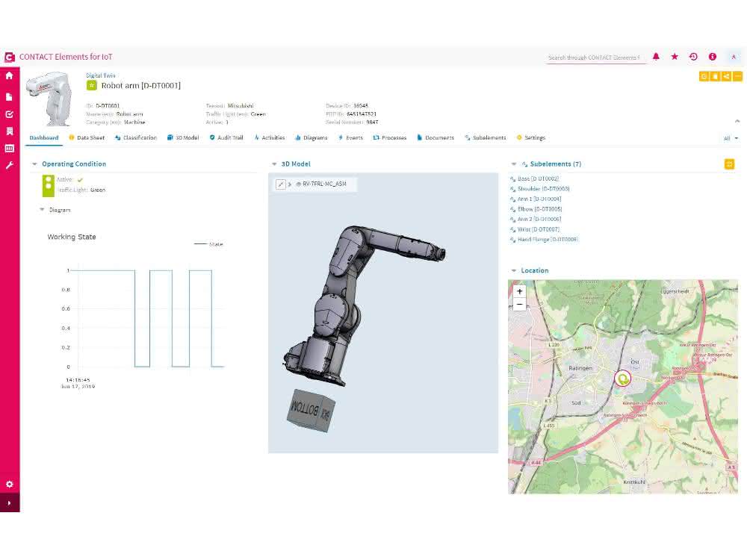Collapse the Diagram subsection

[42, 210]
